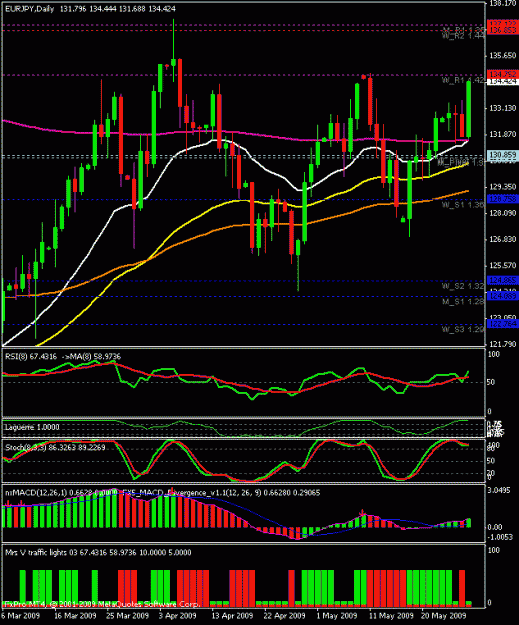Image resolution: width=519 pixels, height=625 pixels.
Task: Click the W_S2 1.32 pivot label
Action: coord(463,286)
